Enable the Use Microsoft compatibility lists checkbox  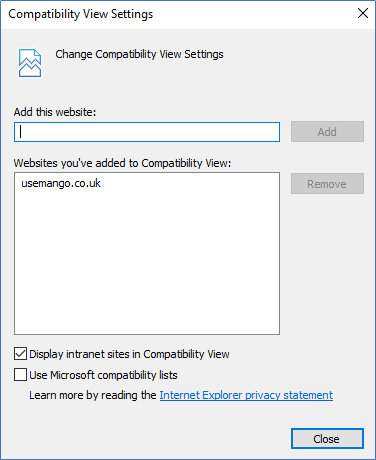coord(20,374)
